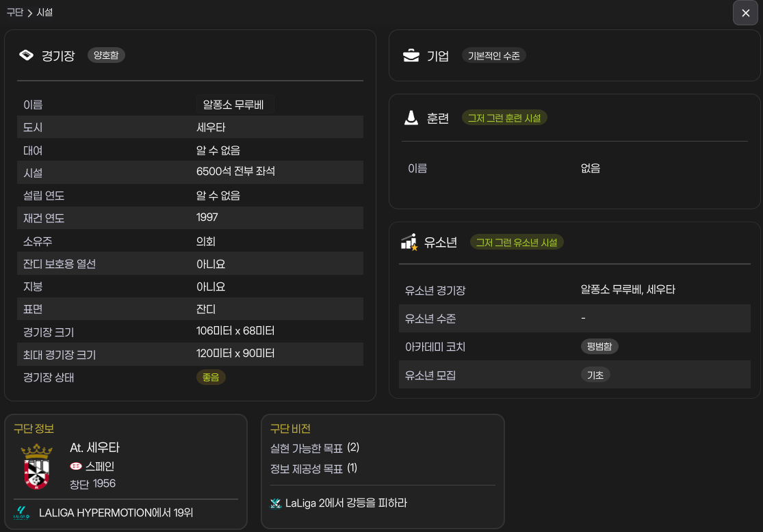Select the 유소년 수준 row

575,319
